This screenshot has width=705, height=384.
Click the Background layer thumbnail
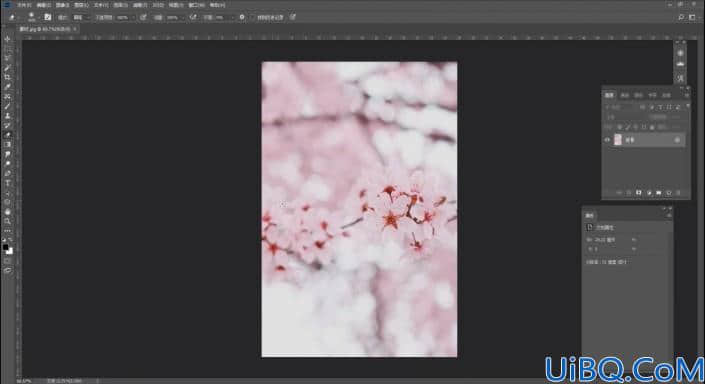click(618, 140)
